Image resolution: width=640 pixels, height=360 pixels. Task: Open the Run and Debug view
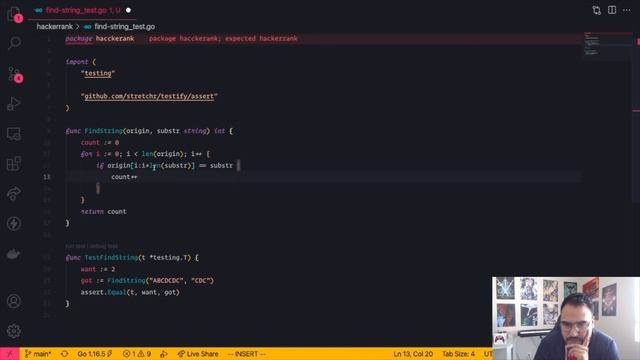14,103
